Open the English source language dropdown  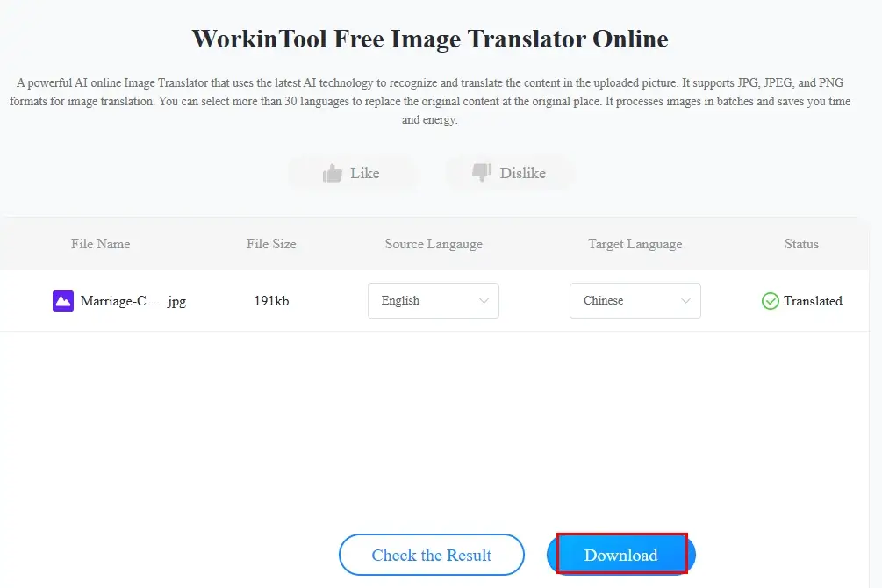coord(434,301)
